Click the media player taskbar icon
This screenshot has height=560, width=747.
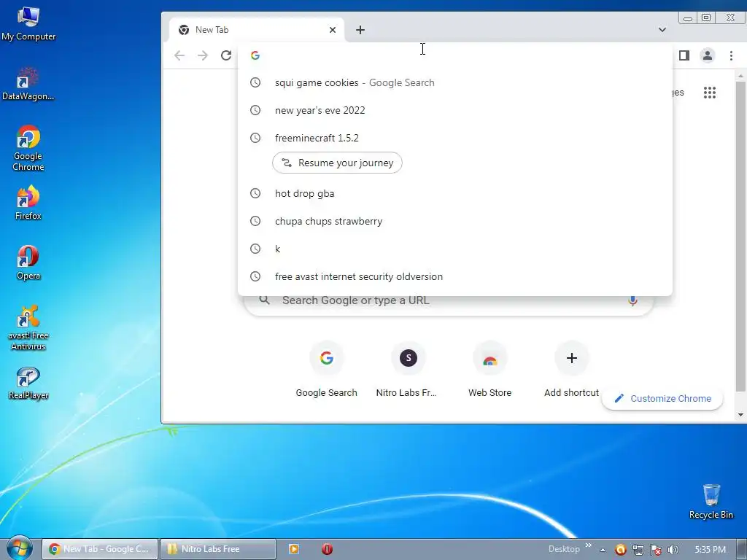click(x=294, y=549)
